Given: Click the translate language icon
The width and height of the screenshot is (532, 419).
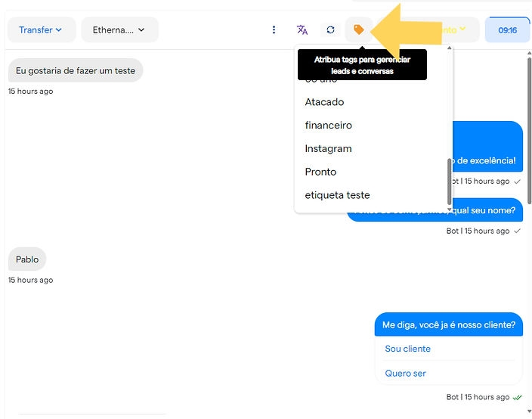Looking at the screenshot, I should pos(302,29).
